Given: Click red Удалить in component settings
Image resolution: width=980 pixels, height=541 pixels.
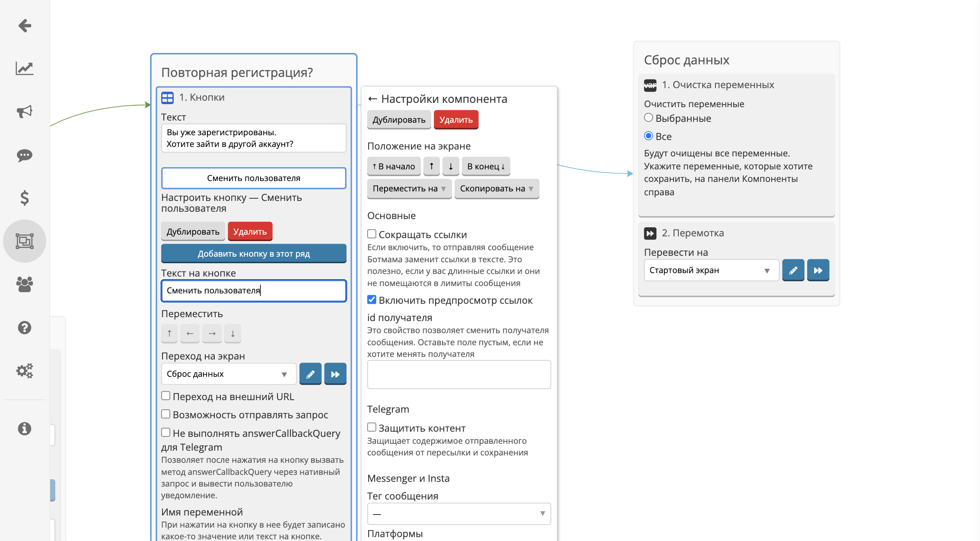Looking at the screenshot, I should 456,120.
